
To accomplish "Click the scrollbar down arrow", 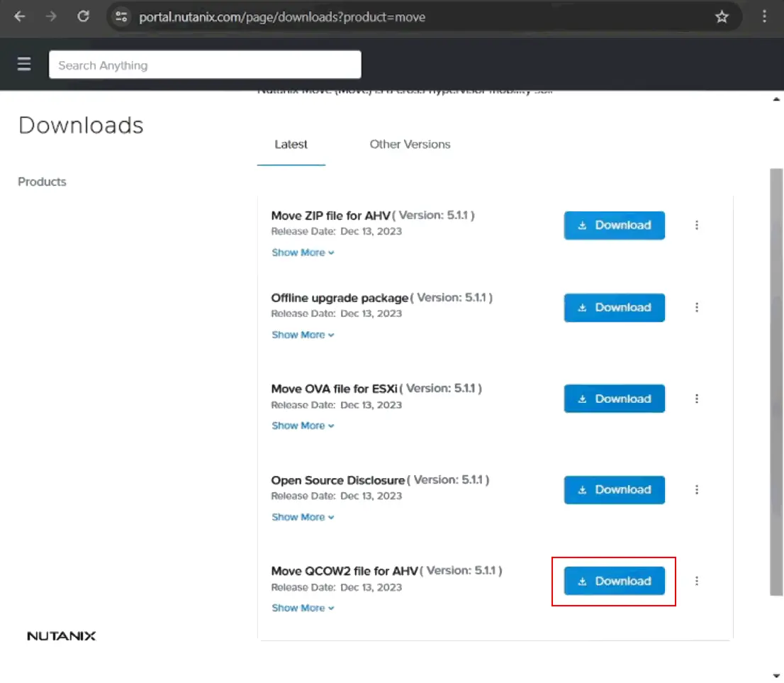I will (x=776, y=675).
